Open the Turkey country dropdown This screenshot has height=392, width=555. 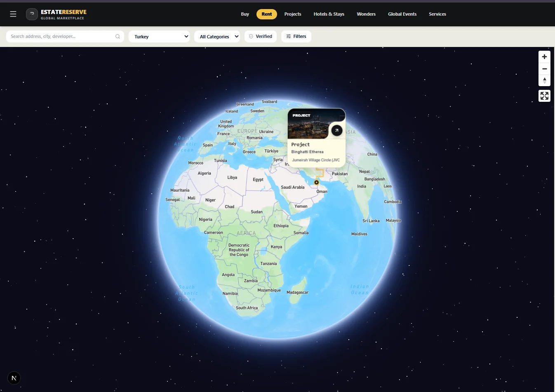pyautogui.click(x=159, y=36)
